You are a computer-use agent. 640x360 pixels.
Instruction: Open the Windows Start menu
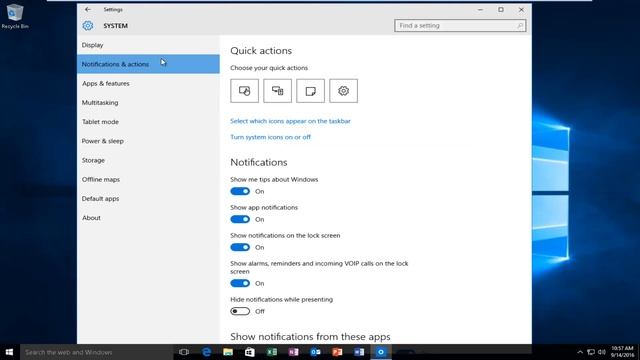pyautogui.click(x=9, y=352)
